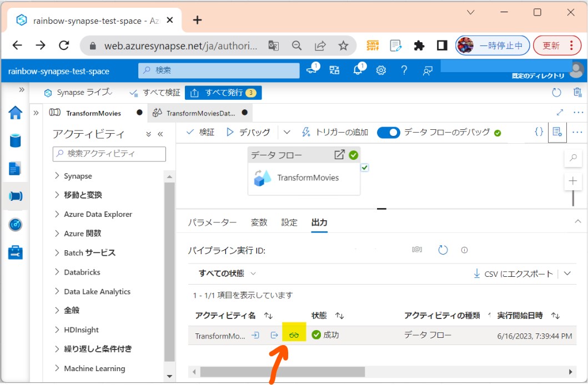The image size is (588, 385).
Task: Switch to the パラメーター tab
Action: pos(212,222)
